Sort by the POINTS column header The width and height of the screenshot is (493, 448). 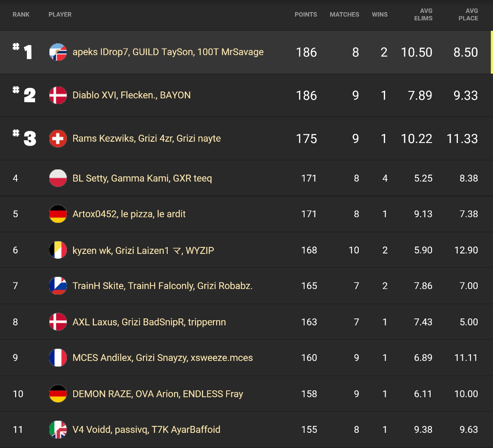[305, 14]
